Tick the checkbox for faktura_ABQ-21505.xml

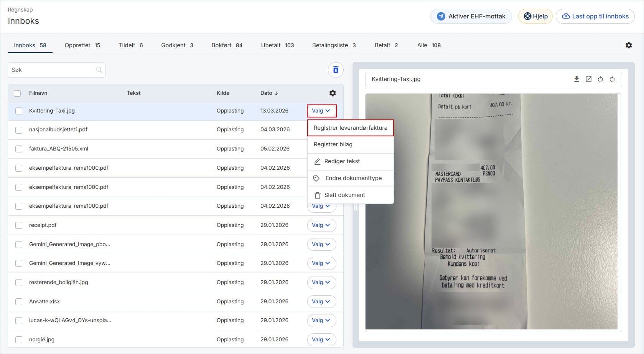tap(19, 149)
